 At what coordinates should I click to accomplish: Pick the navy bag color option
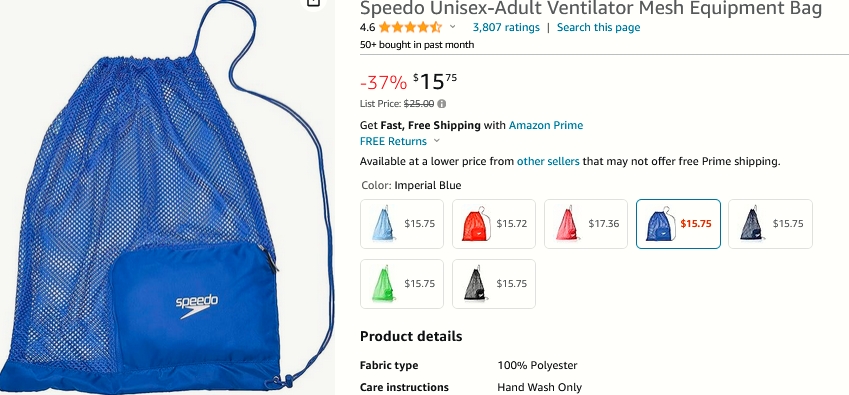[770, 223]
